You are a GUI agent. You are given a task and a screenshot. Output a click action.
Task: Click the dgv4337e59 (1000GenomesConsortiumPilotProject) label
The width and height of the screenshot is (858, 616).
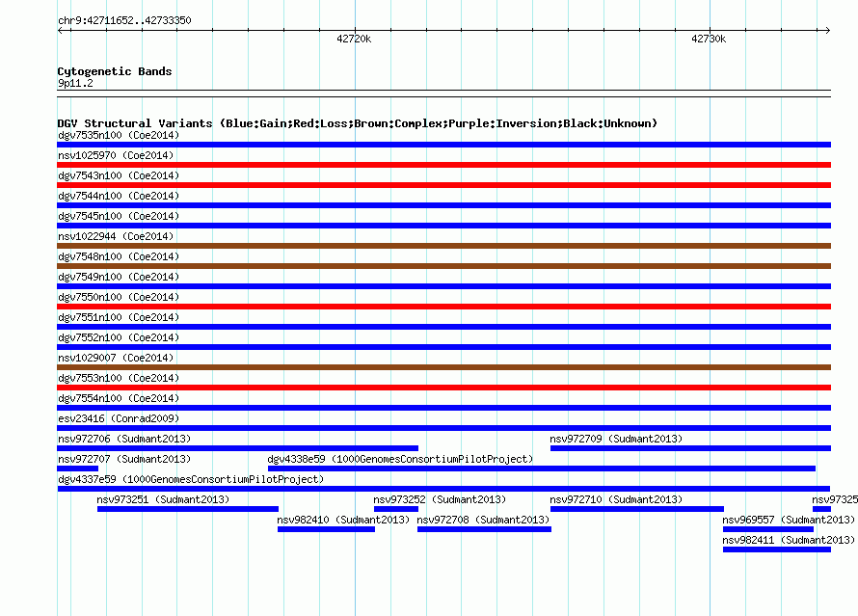pyautogui.click(x=191, y=479)
